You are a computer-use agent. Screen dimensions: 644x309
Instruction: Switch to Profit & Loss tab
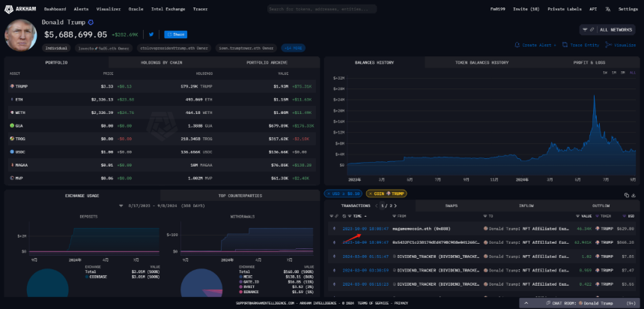click(x=589, y=62)
